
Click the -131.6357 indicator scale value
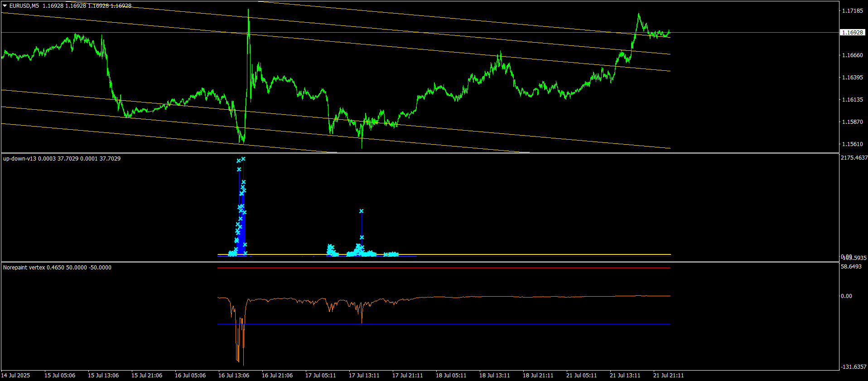(854, 366)
